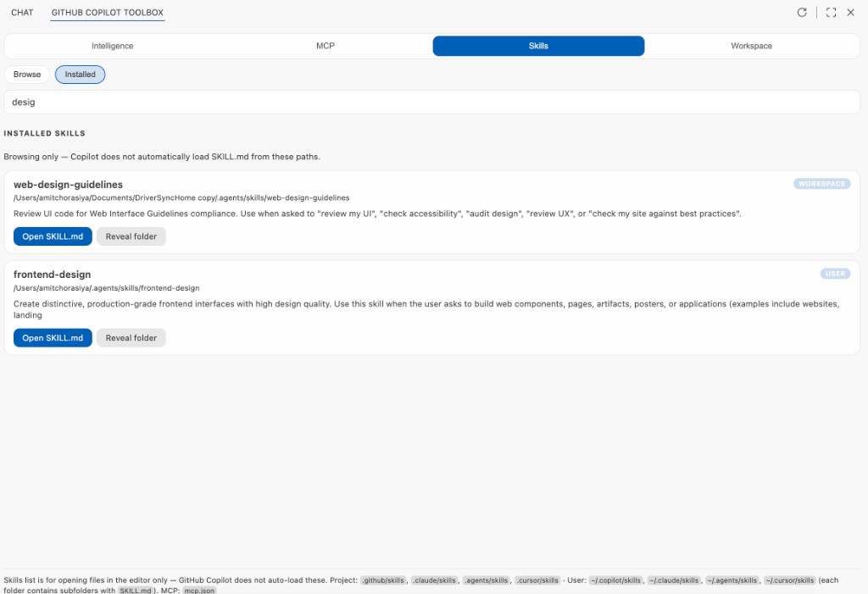
Task: Click the WORKSPACE badge on web-design-guidelines
Action: pos(821,183)
